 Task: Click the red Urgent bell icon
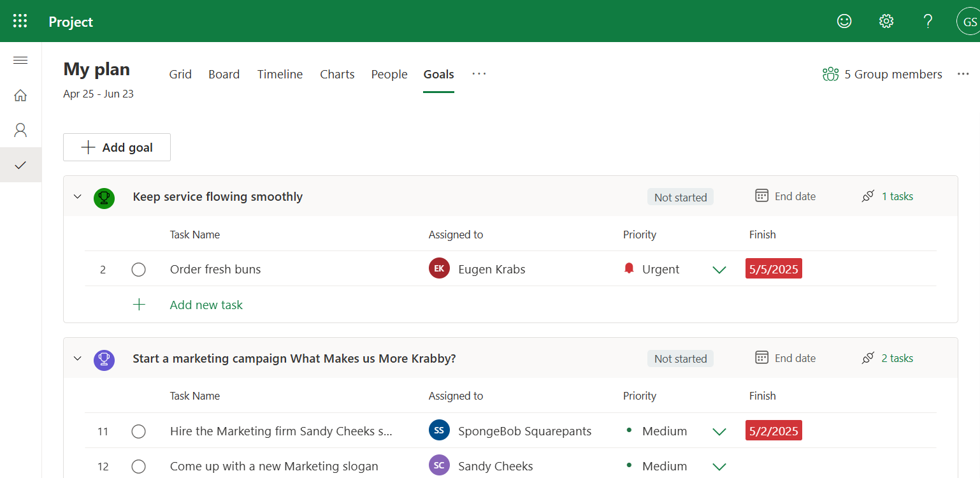tap(629, 269)
